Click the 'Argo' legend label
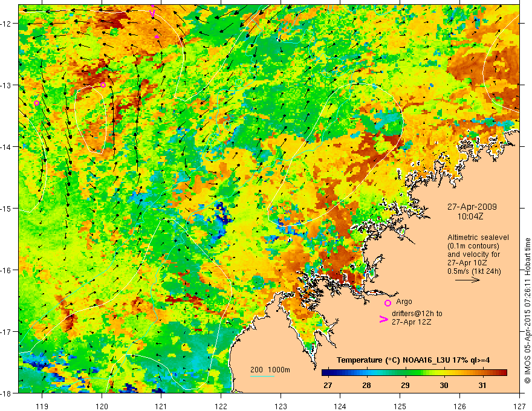Screen dimensions: 532x411 click(x=404, y=302)
